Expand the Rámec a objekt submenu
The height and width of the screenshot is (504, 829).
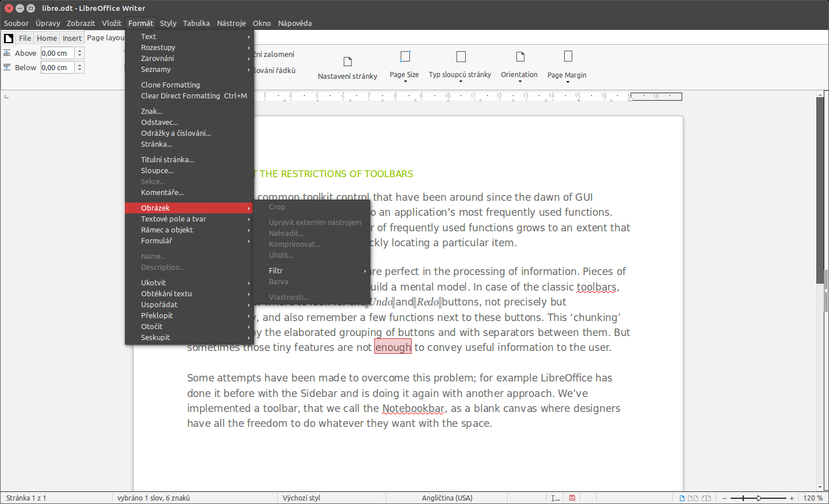click(x=189, y=230)
